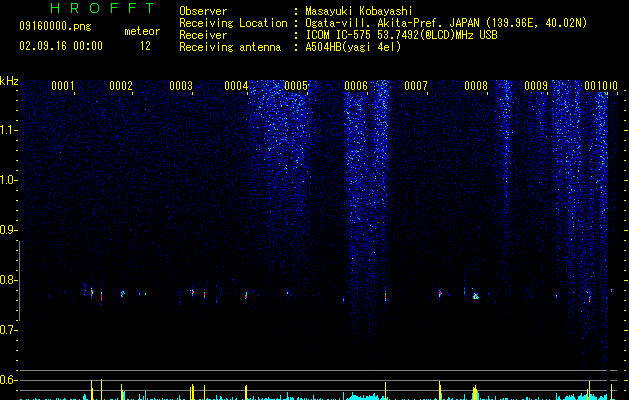Click the date stamp 02.09.16 00:00
Viewport: 629px width, 400px height.
click(x=61, y=46)
